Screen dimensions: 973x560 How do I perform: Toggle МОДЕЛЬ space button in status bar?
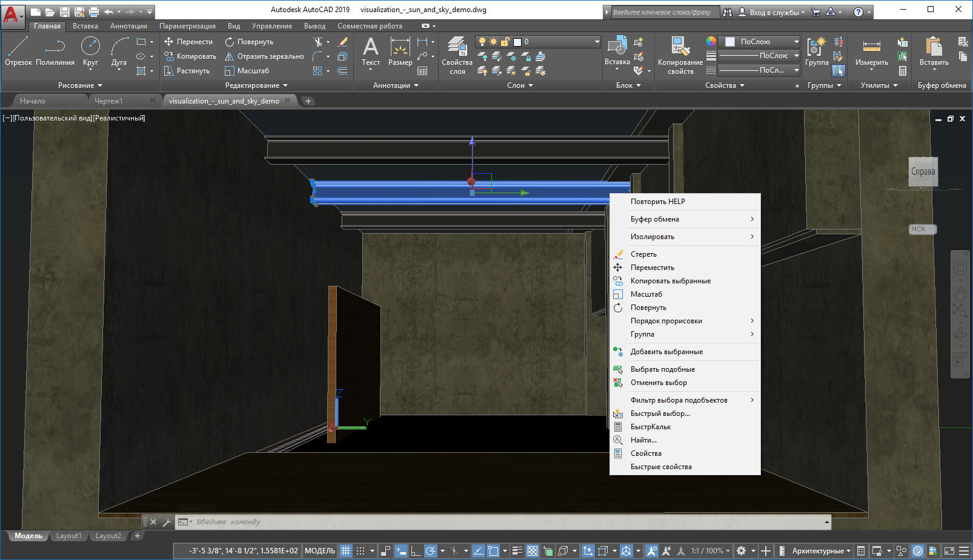(x=320, y=550)
